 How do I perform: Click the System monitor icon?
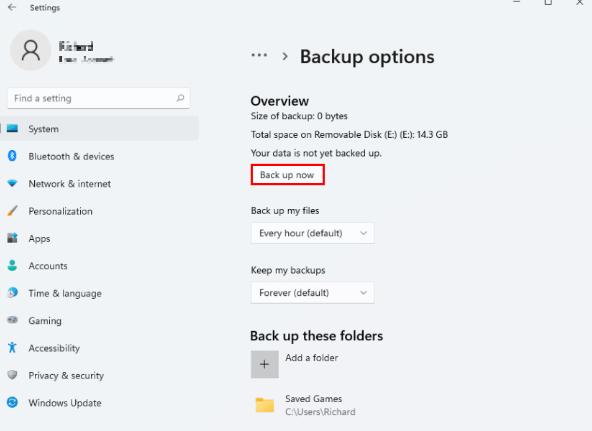(12, 129)
